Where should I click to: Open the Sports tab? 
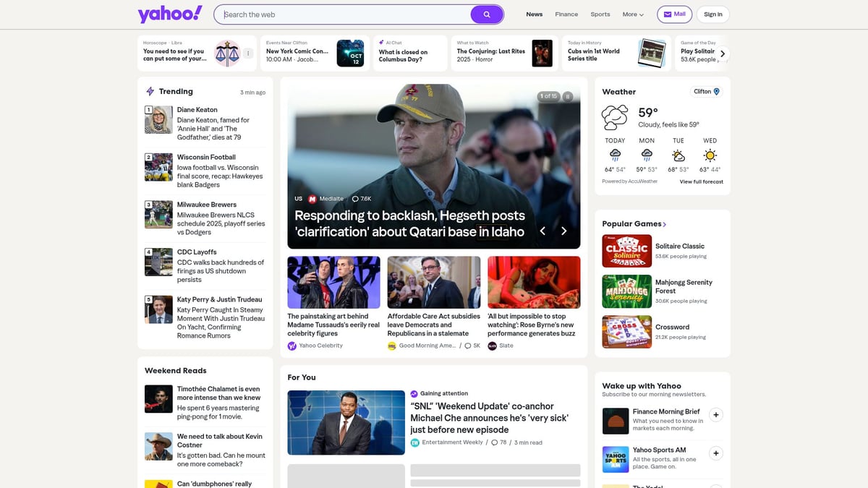tap(600, 14)
